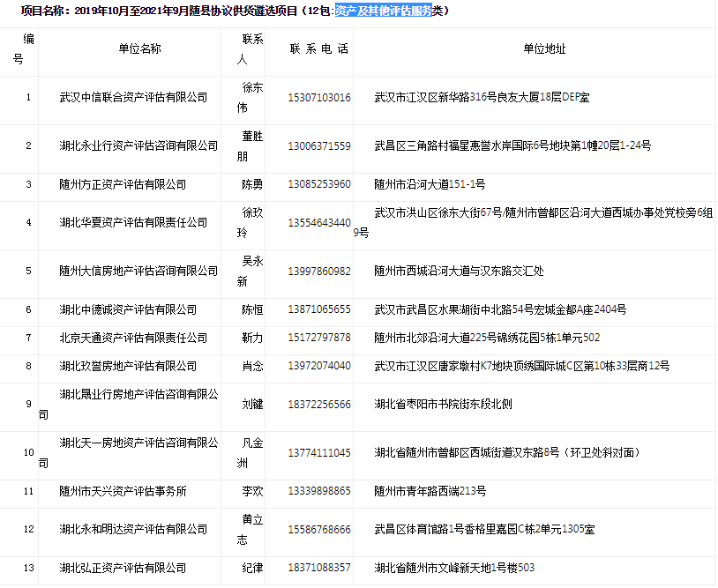Viewport: 718px width, 588px height.
Task: Select company 湖北弘正资产评估有限公司
Action: click(123, 568)
